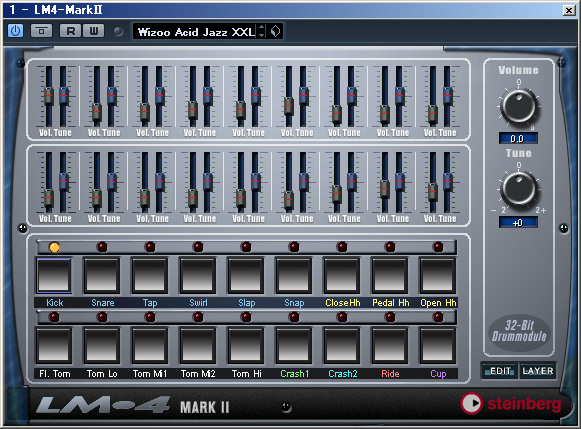Open the preset management diamond icon

(275, 31)
